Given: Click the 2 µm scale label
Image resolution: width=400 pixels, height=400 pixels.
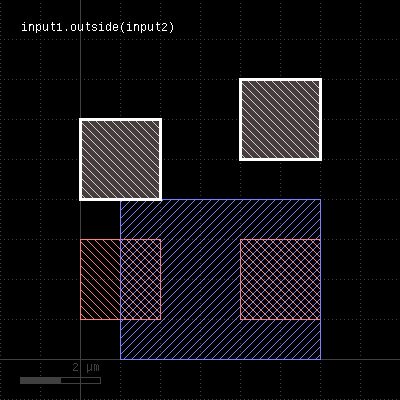Looking at the screenshot, I should pyautogui.click(x=86, y=368).
